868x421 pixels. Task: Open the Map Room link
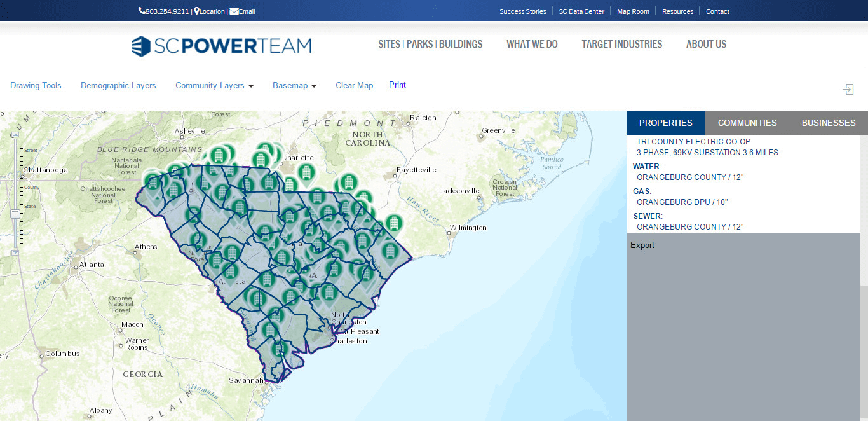[633, 11]
